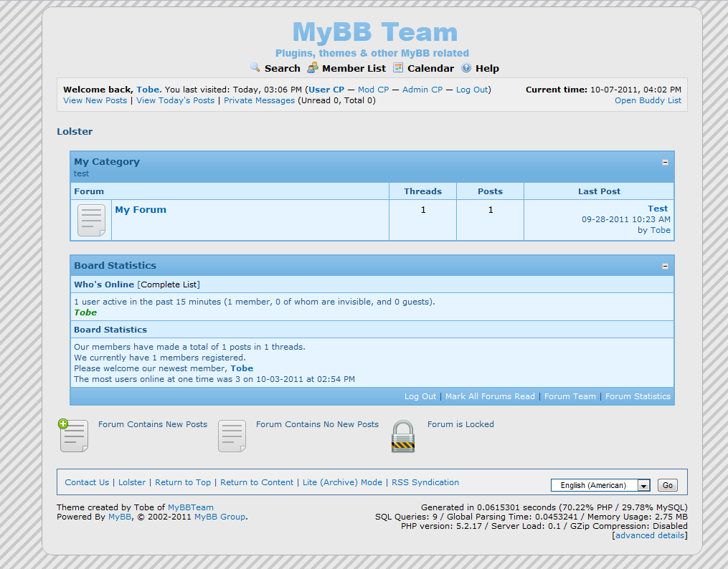Screen dimensions: 728x569
Task: Click the Calendar icon in header
Action: [x=398, y=68]
